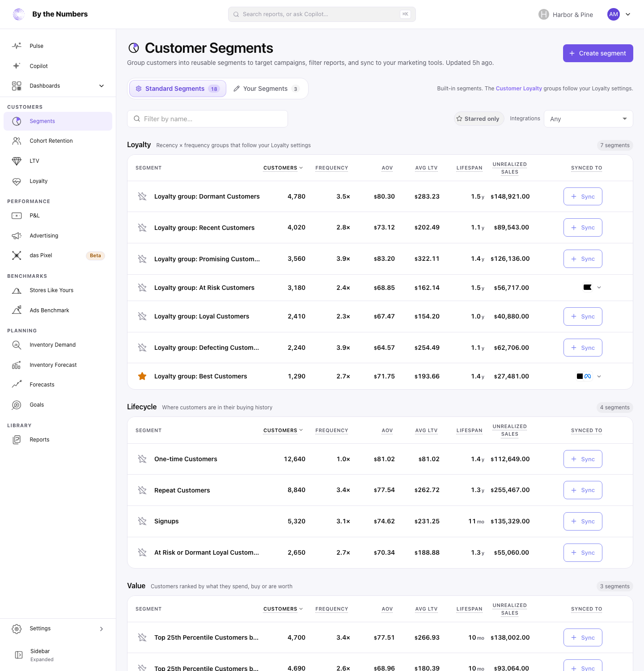The height and width of the screenshot is (671, 644).
Task: Switch to Standard Segments tab
Action: (x=178, y=89)
